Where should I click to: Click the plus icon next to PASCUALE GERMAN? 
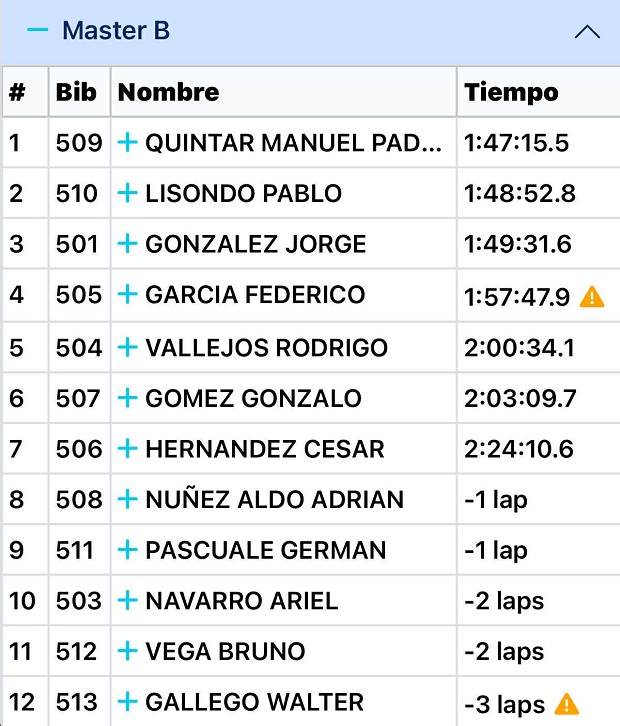click(x=127, y=550)
